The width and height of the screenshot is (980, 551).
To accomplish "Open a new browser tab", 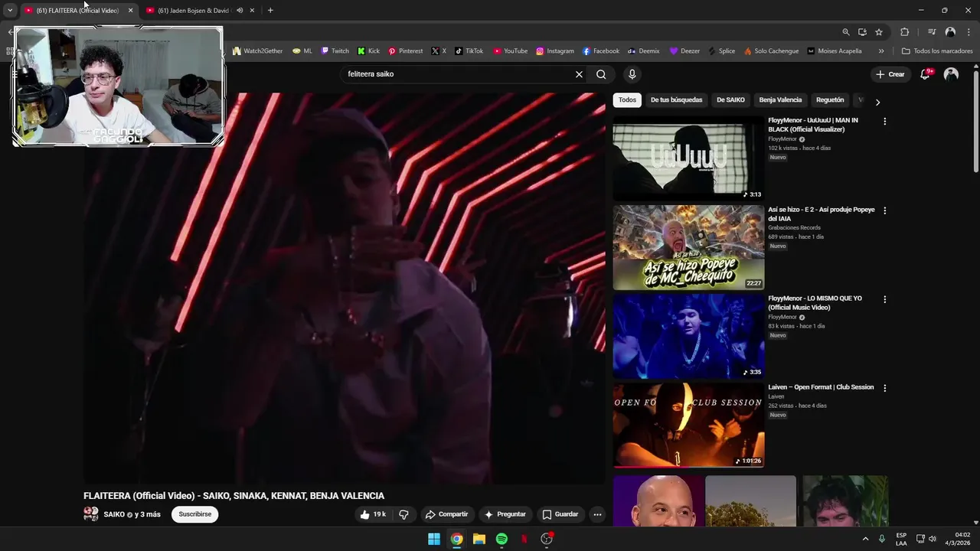I will coord(270,11).
